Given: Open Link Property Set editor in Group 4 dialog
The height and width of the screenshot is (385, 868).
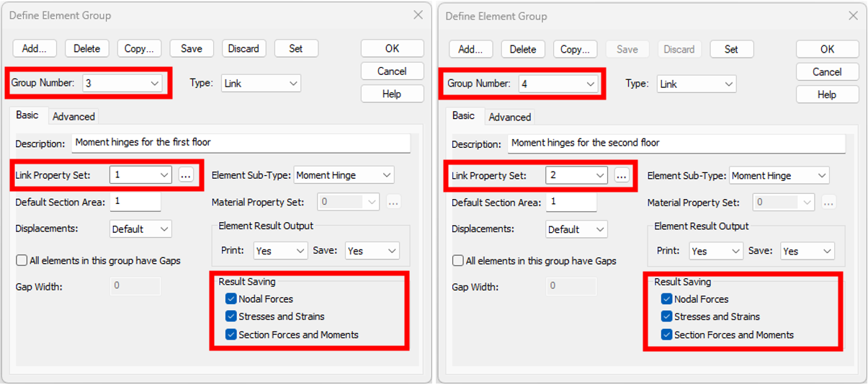Looking at the screenshot, I should pyautogui.click(x=622, y=175).
